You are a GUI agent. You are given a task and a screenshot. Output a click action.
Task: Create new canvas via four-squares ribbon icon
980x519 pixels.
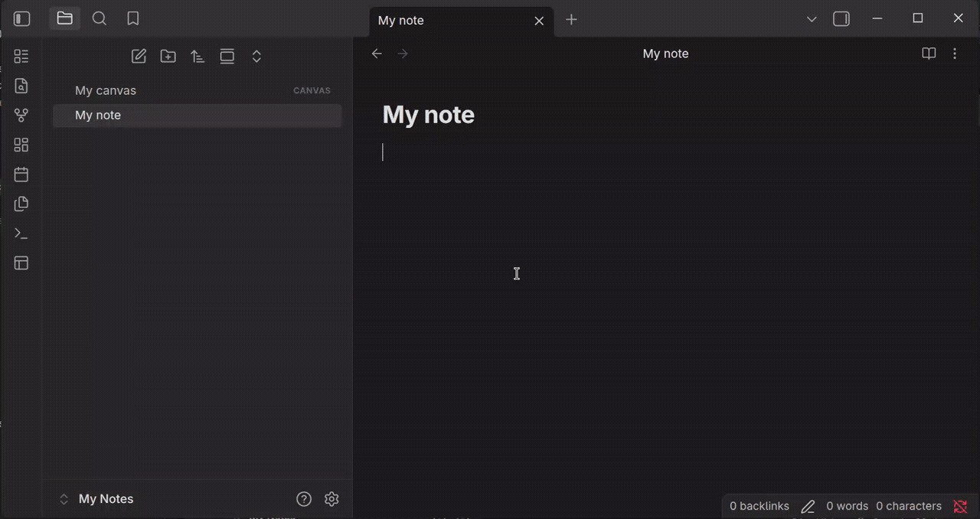tap(21, 145)
